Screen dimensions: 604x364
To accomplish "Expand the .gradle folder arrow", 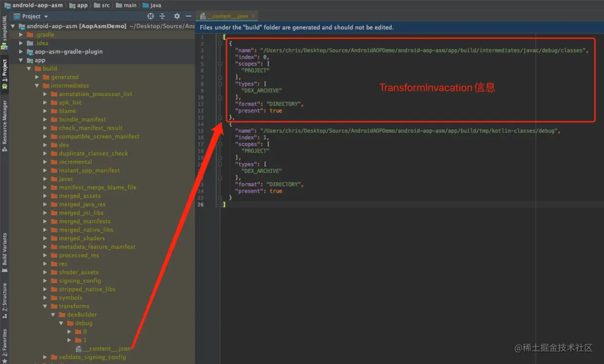I will pos(21,35).
